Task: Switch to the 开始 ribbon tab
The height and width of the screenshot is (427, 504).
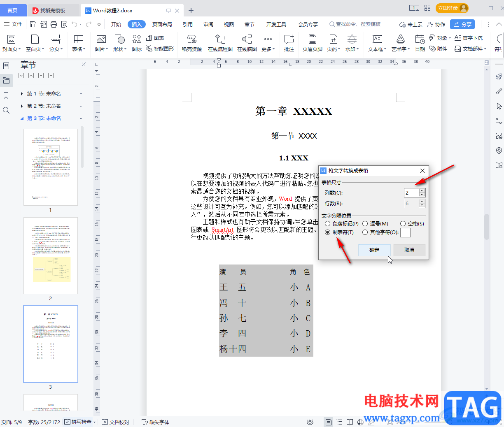Action: click(x=116, y=24)
